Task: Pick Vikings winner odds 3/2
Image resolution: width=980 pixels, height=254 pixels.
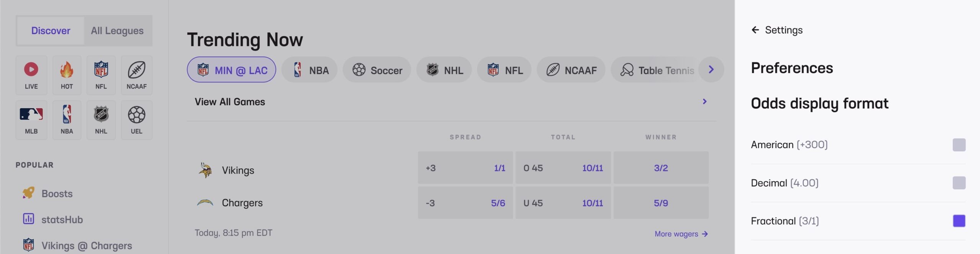Action: pos(661,168)
